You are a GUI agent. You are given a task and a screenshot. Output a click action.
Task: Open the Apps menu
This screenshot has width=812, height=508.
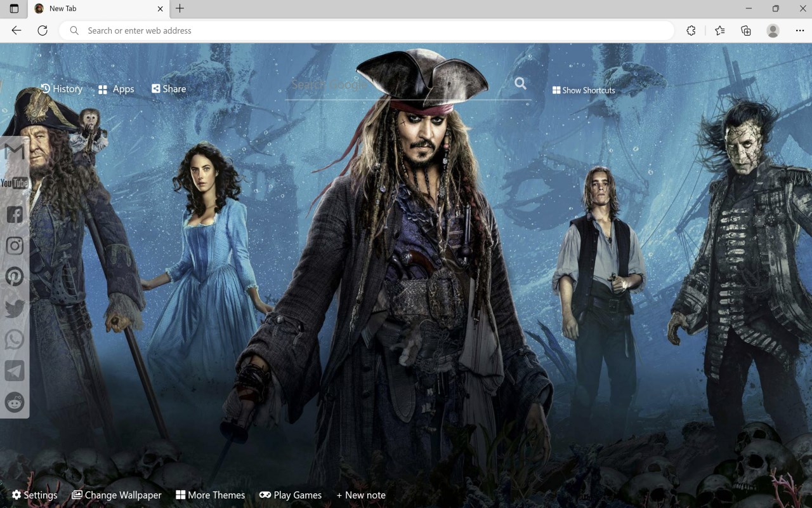click(x=116, y=90)
